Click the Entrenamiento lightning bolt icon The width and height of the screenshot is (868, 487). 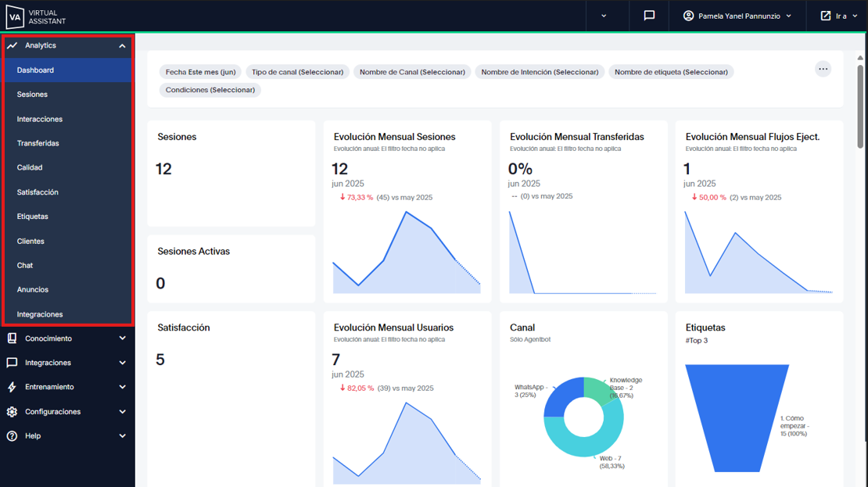13,387
